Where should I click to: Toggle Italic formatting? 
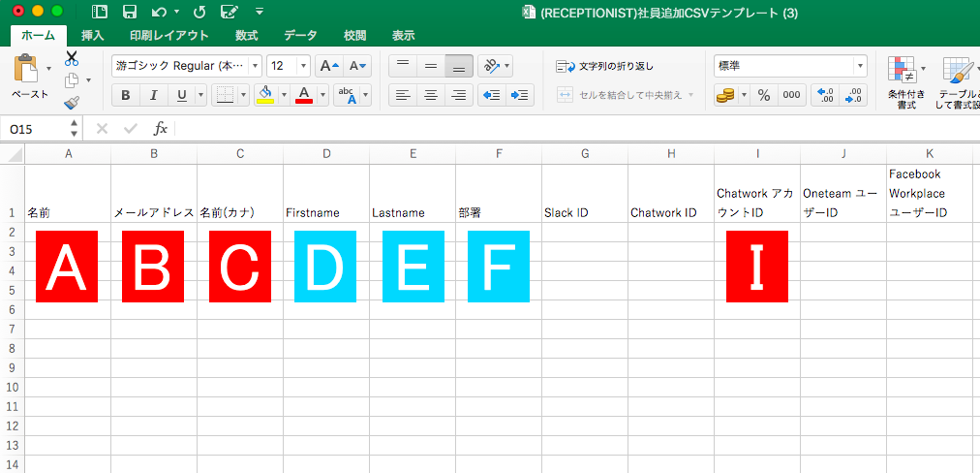click(153, 95)
